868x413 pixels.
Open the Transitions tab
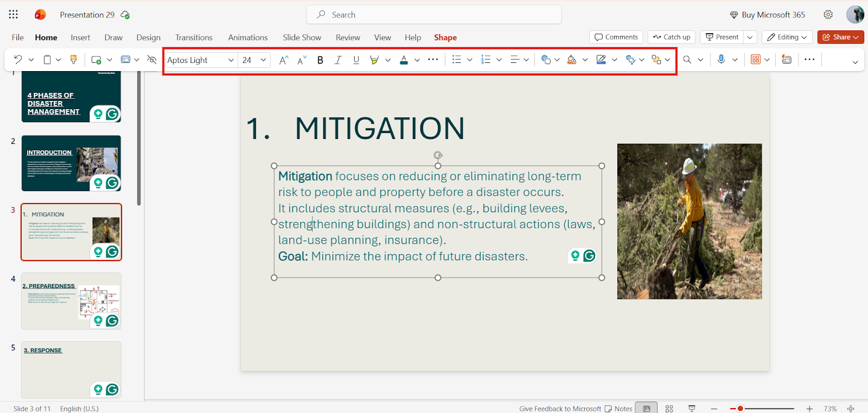tap(194, 37)
